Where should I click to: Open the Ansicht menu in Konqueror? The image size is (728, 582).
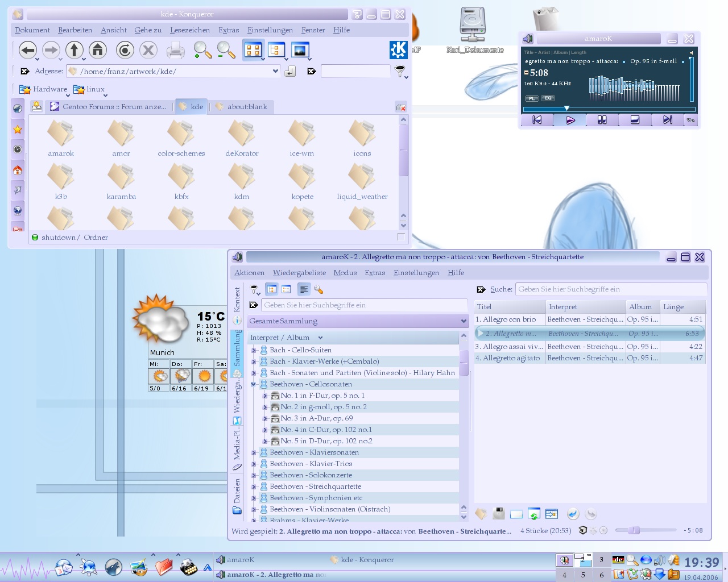click(114, 30)
